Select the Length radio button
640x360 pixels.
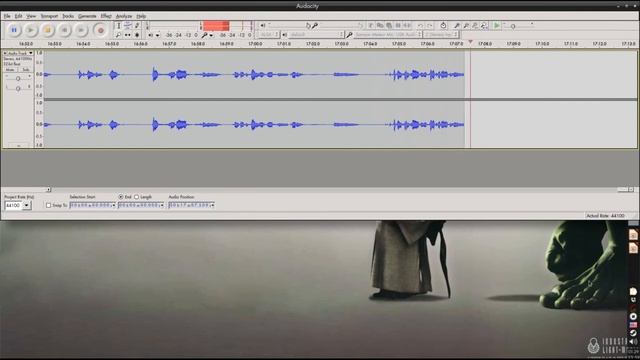[137, 197]
